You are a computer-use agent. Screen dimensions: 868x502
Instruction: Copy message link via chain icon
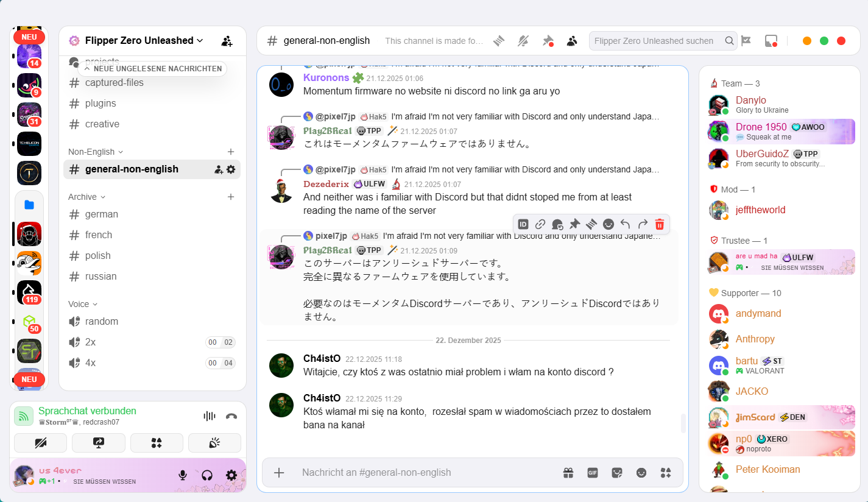(x=540, y=224)
